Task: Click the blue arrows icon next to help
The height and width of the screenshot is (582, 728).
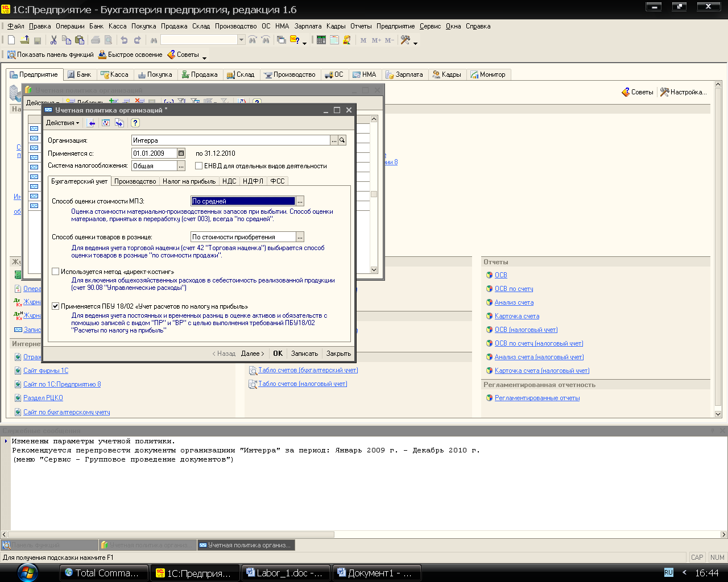Action: [119, 123]
